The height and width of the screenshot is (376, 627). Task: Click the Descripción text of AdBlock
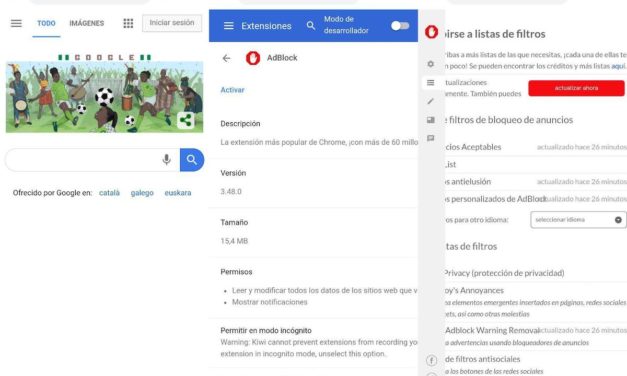pyautogui.click(x=319, y=142)
